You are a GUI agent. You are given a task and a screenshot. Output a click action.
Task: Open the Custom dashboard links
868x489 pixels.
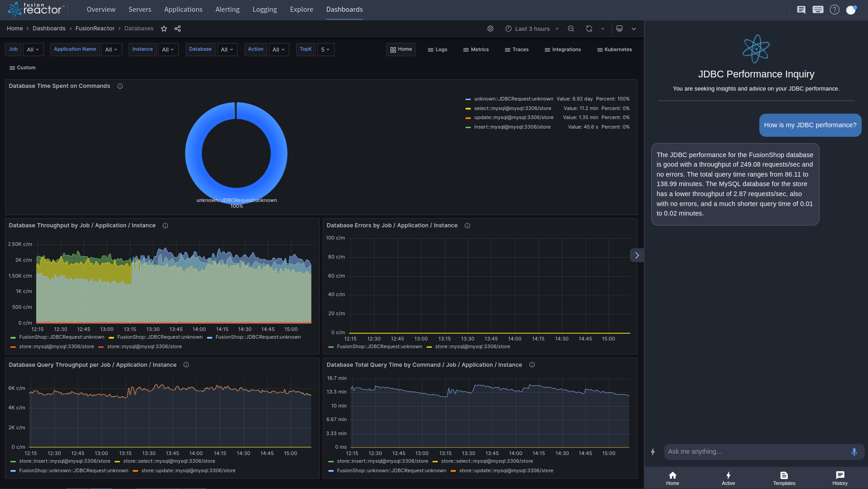[x=22, y=68]
